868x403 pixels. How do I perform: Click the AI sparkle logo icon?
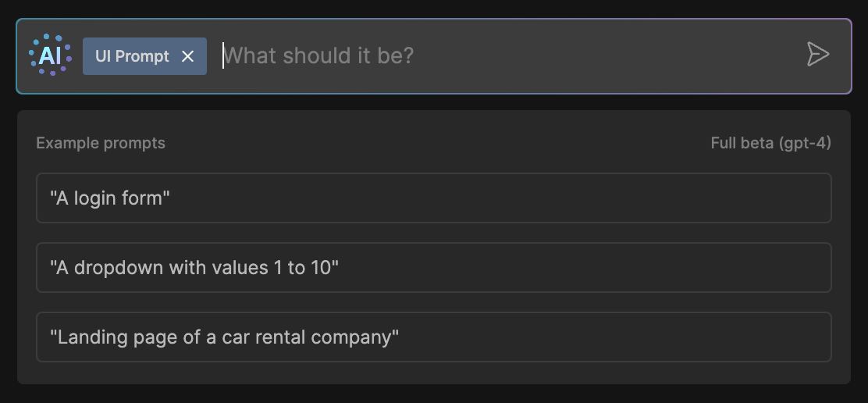50,55
